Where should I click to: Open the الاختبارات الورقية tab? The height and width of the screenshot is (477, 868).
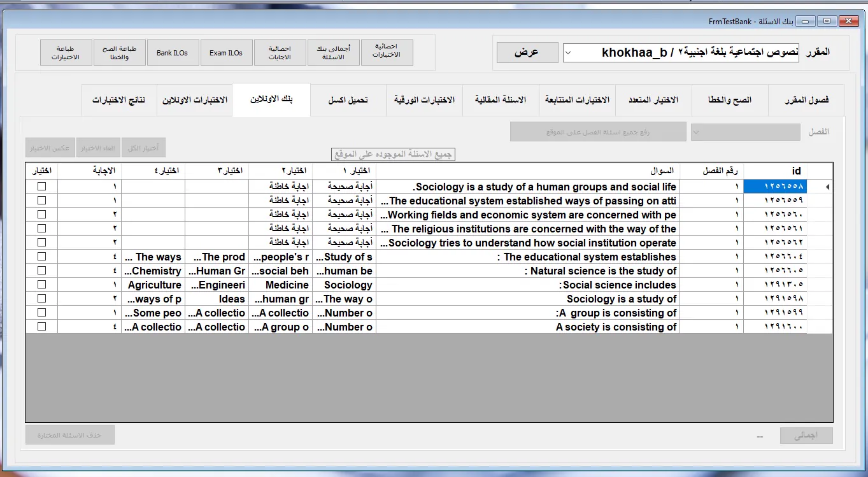[425, 101]
